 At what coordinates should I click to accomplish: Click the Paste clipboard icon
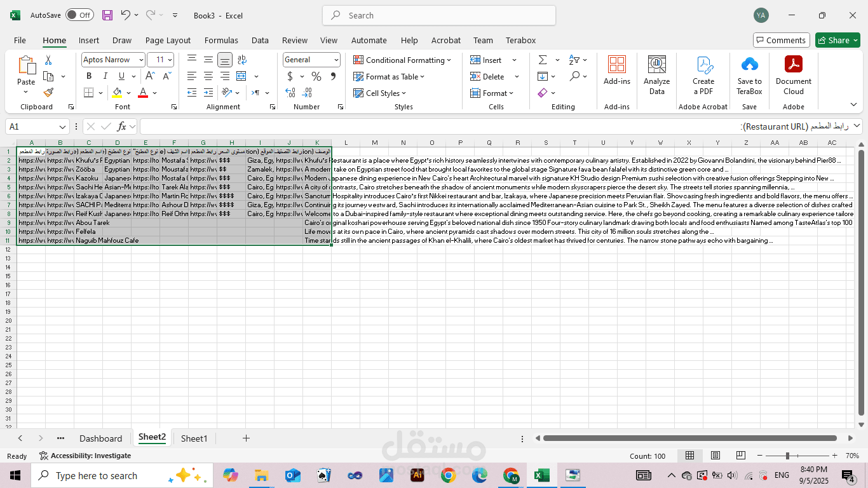[26, 65]
